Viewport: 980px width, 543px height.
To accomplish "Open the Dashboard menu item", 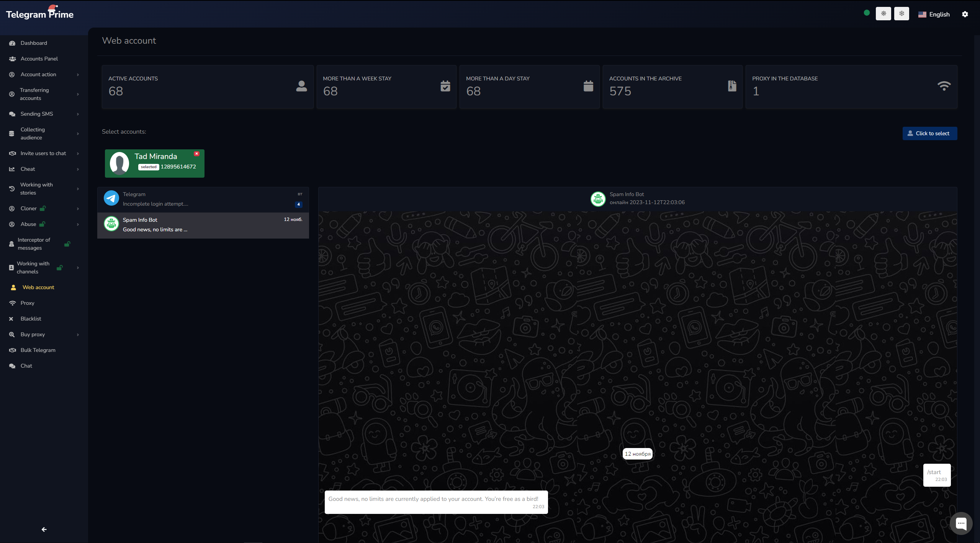I will point(34,43).
